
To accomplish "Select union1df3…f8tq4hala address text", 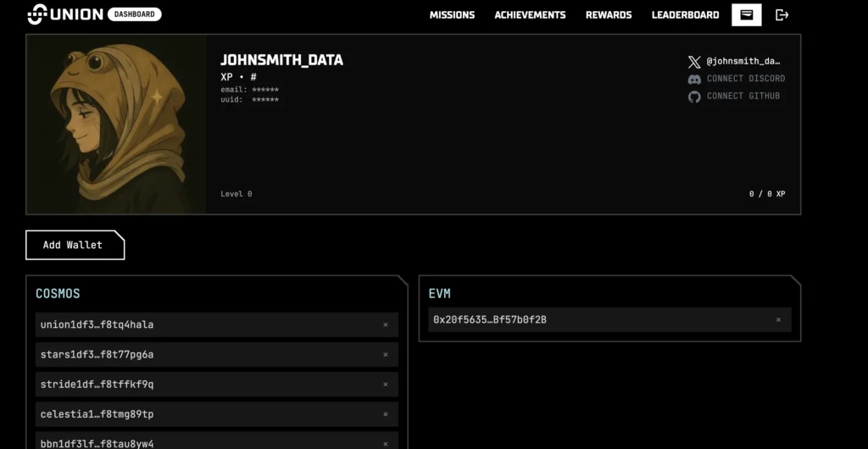I will (97, 324).
